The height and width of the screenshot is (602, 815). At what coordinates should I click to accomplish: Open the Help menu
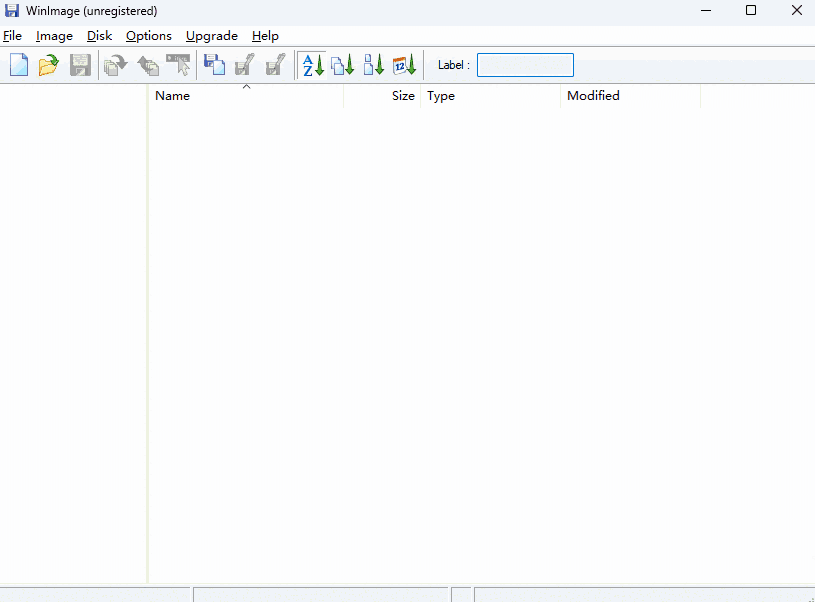point(265,36)
